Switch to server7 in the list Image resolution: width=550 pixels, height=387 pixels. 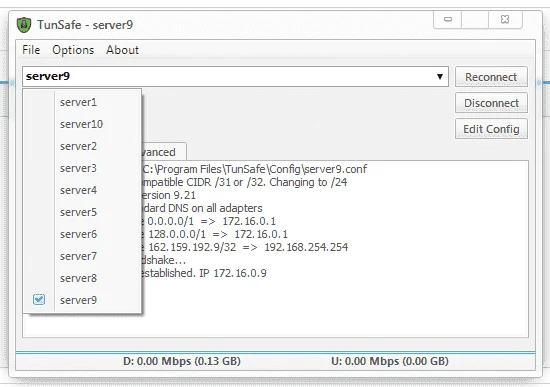pos(82,256)
